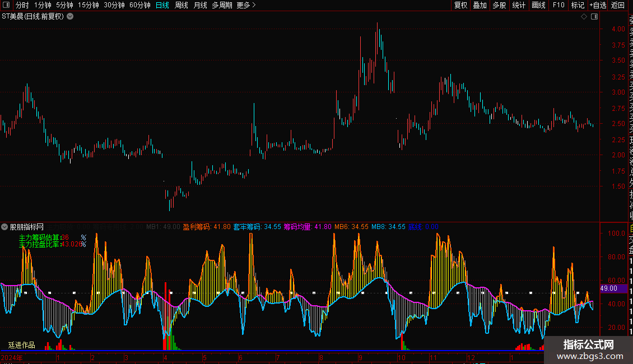Image resolution: width=633 pixels, height=364 pixels.
Task: Select the 日线 daily period tab
Action: pos(162,5)
